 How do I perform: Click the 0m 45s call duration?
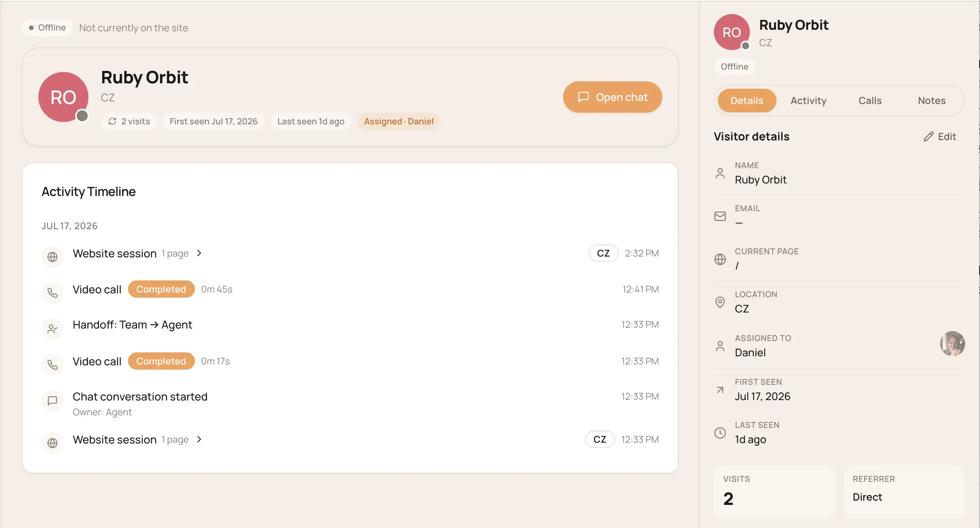point(216,289)
